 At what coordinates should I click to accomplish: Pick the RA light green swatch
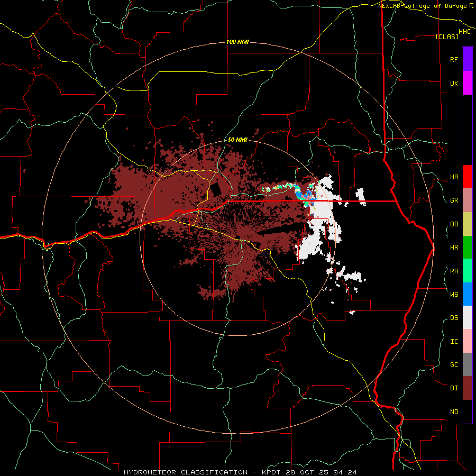[467, 271]
